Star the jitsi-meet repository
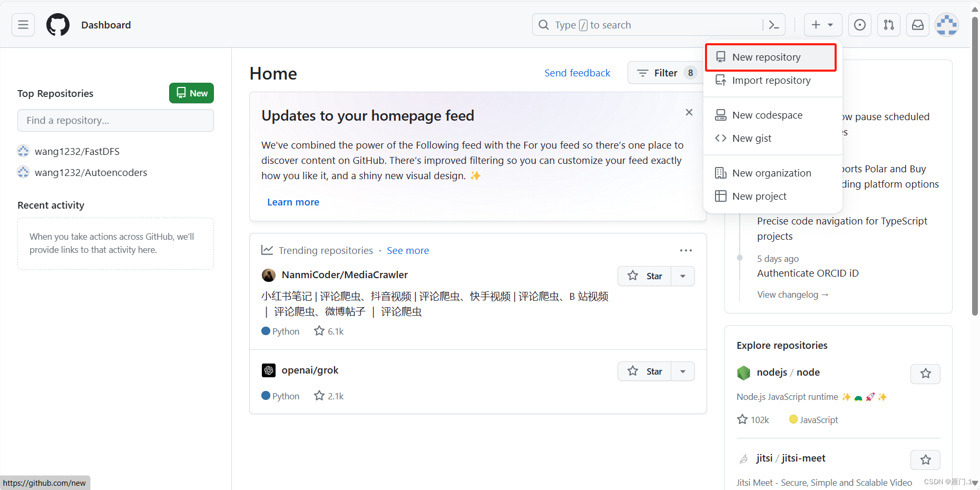The height and width of the screenshot is (490, 980). click(925, 460)
